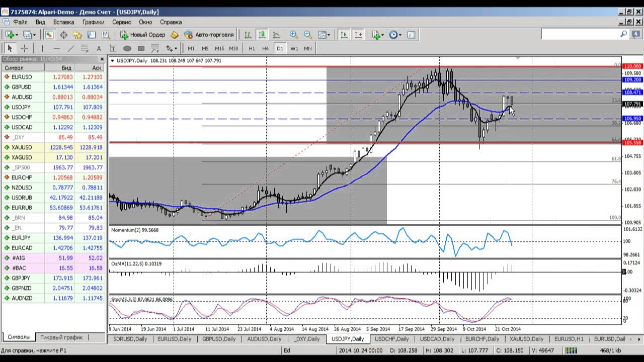This screenshot has height=362, width=644.
Task: Open the Графики menu
Action: (x=93, y=22)
